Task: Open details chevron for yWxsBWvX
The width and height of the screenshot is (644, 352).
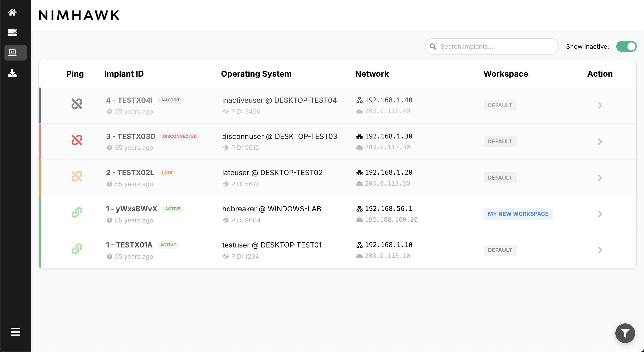Action: coord(600,214)
